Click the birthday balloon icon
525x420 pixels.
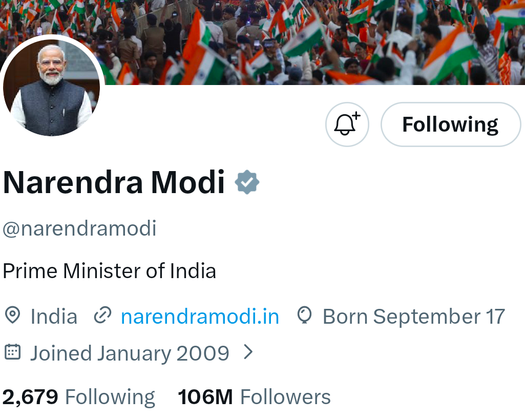coord(304,316)
